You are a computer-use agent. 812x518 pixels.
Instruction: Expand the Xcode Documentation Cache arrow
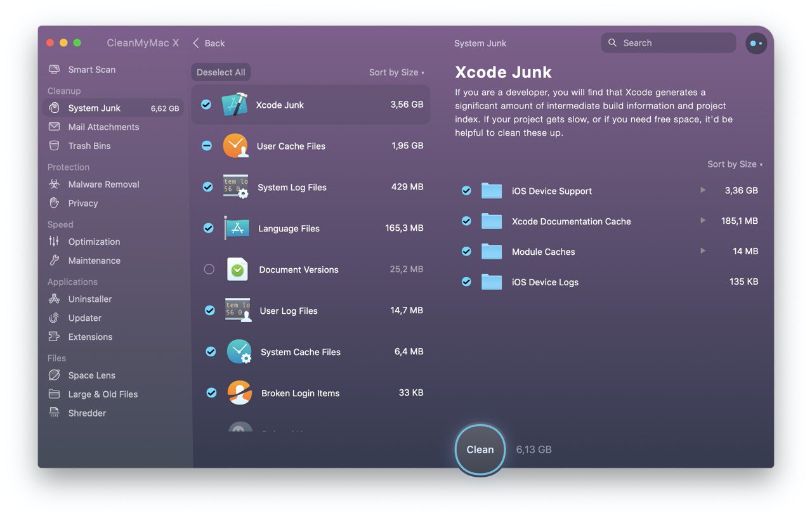click(703, 221)
